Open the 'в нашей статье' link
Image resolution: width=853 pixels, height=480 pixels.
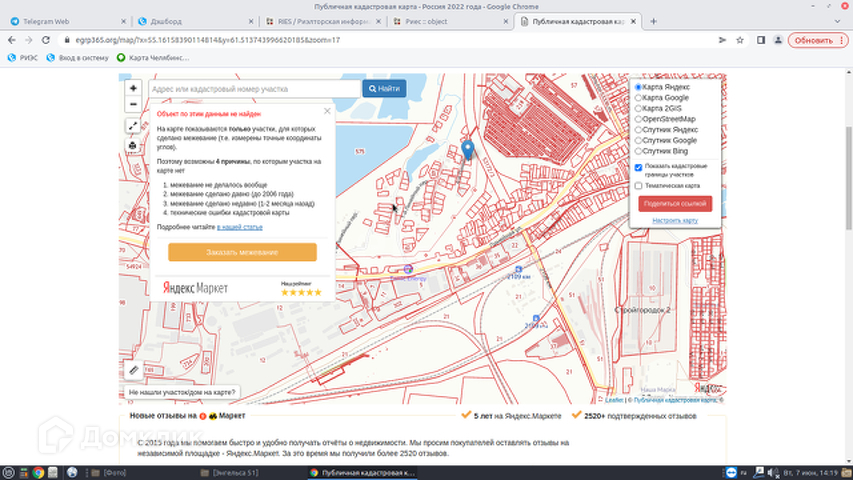[x=240, y=227]
